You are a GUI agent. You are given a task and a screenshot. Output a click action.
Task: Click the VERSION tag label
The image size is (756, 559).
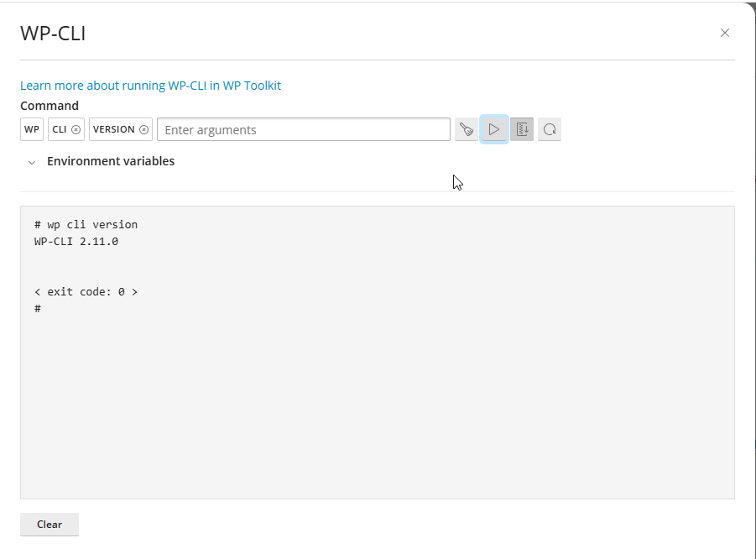(114, 129)
